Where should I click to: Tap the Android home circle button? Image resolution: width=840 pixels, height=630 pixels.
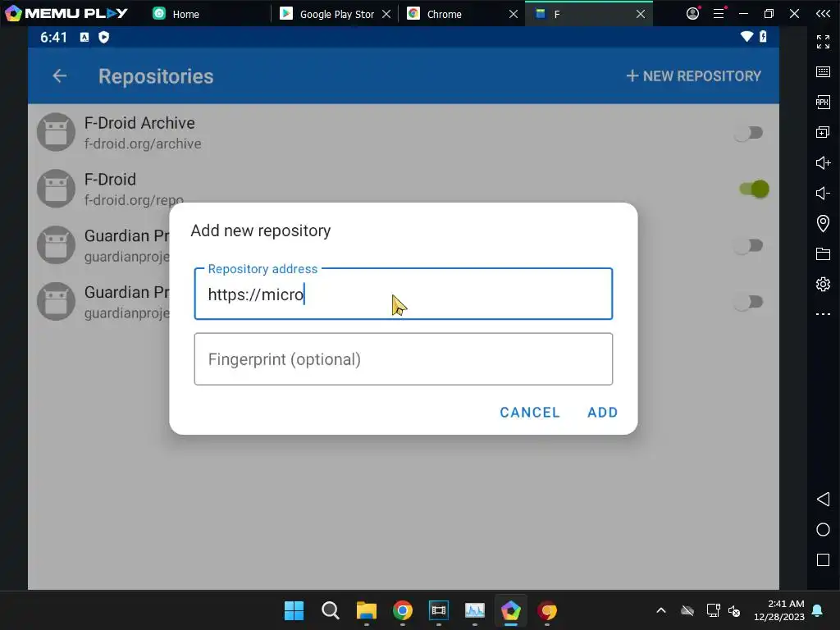pos(824,530)
